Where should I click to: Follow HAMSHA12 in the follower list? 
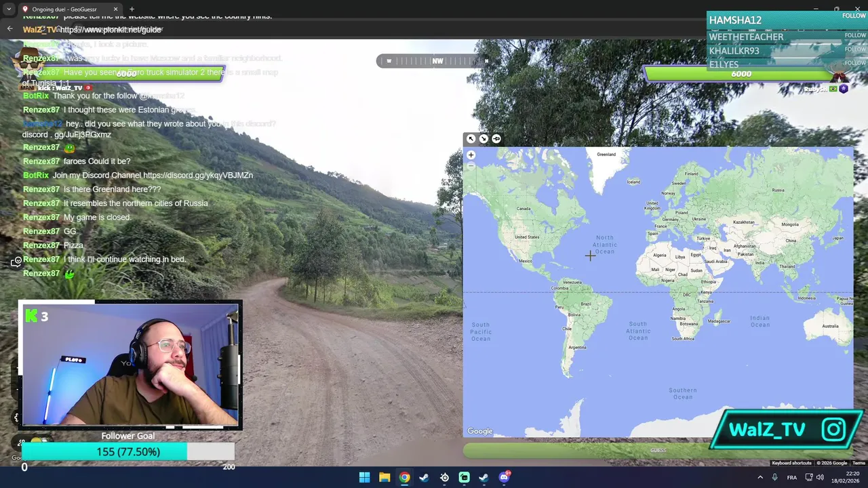coord(854,16)
